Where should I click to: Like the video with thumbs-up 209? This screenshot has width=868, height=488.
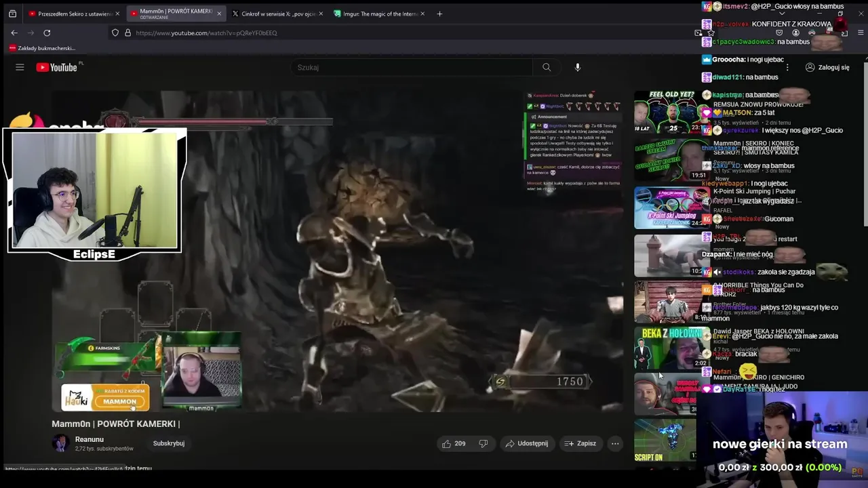tap(454, 443)
